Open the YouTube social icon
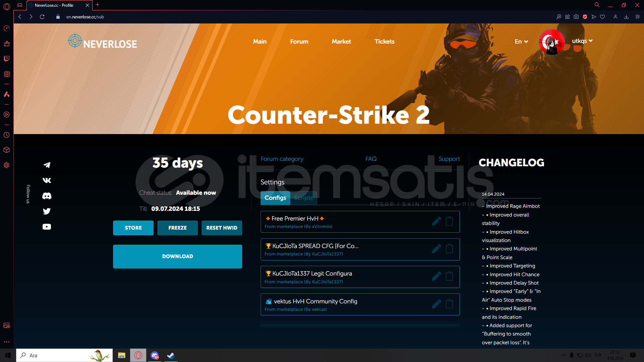The height and width of the screenshot is (362, 644). pos(47,227)
